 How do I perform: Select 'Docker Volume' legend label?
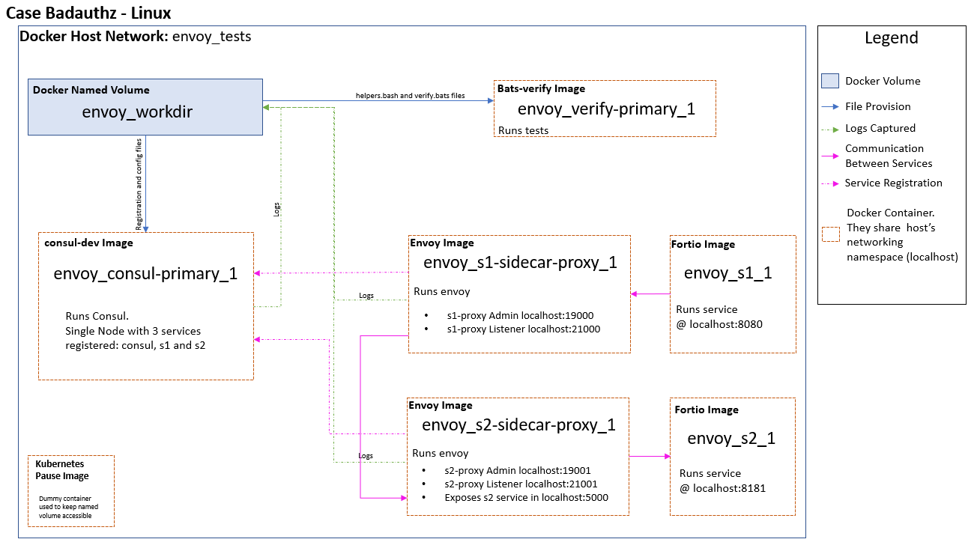(x=883, y=81)
